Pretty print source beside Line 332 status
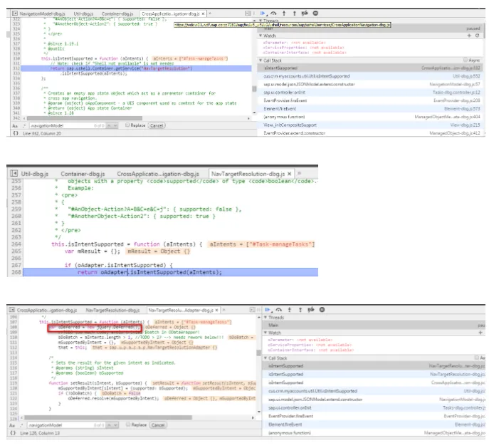The width and height of the screenshot is (489, 448). point(16,133)
